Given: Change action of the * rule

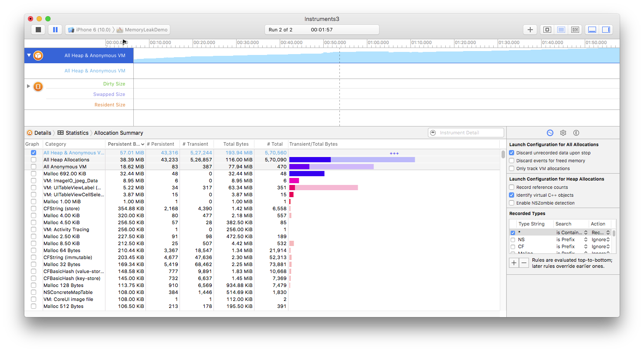Looking at the screenshot, I should pos(600,232).
